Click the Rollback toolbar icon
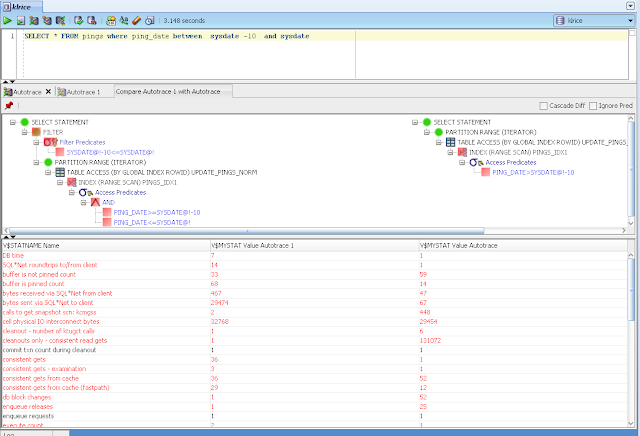Image resolution: width=640 pixels, height=436 pixels. point(91,20)
